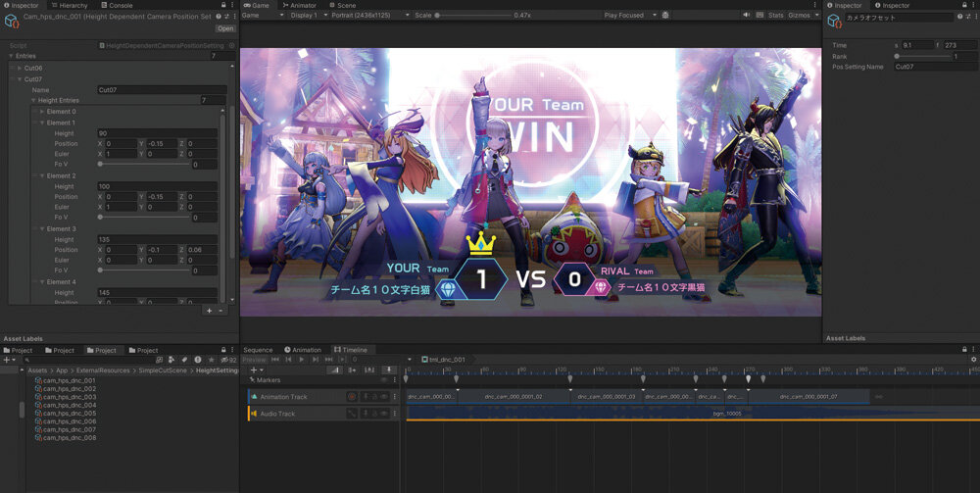Viewport: 980px width, 493px height.
Task: Toggle Stats overlay in Game view
Action: 775,15
